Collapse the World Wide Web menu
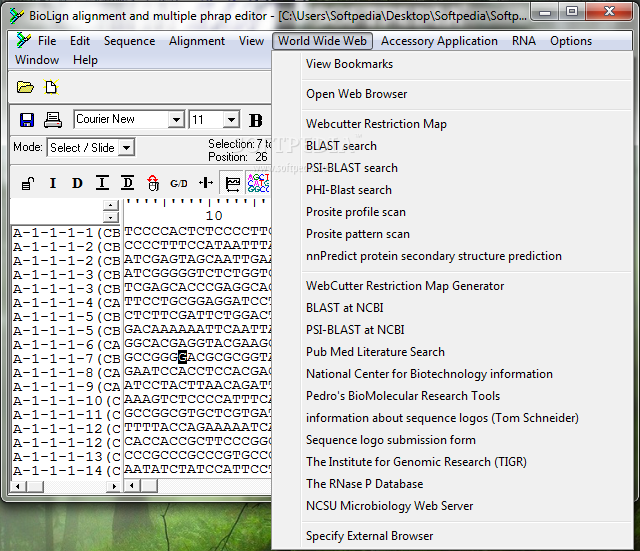Image resolution: width=640 pixels, height=551 pixels. coord(322,41)
